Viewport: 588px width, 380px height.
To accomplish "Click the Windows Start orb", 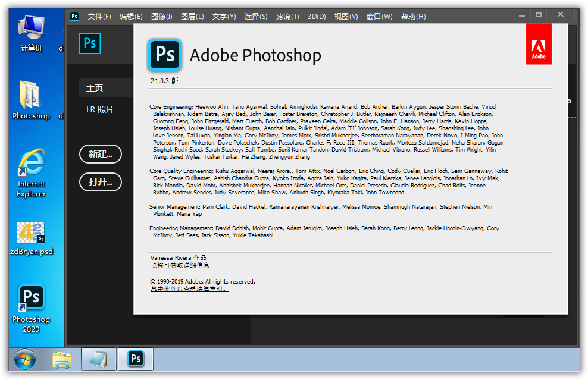I will [x=25, y=359].
